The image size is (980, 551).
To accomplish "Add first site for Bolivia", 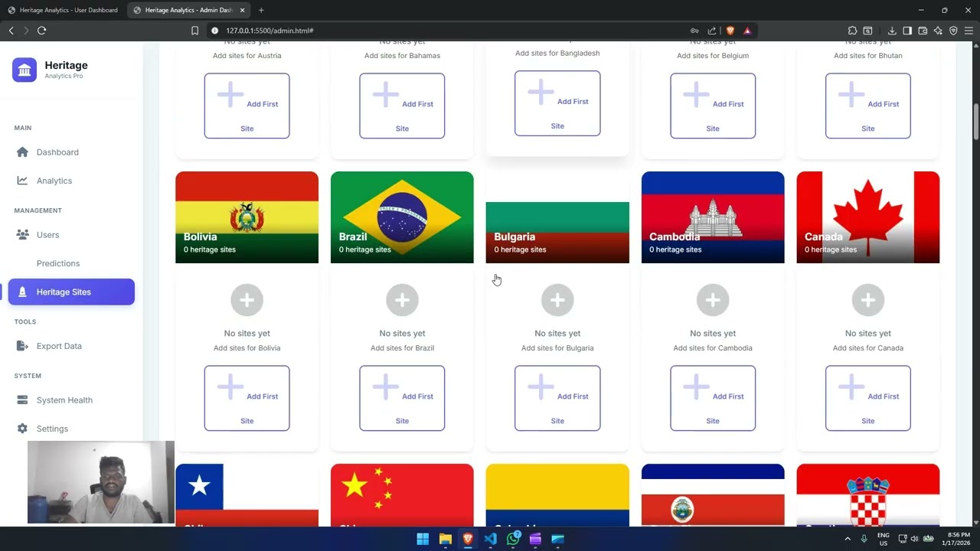I will [247, 398].
